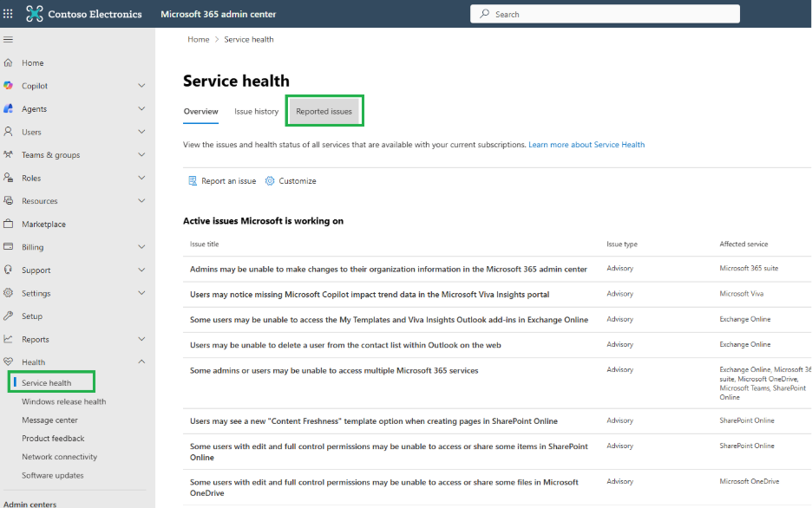812x508 pixels.
Task: Click the Teams & groups icon
Action: pos(9,154)
